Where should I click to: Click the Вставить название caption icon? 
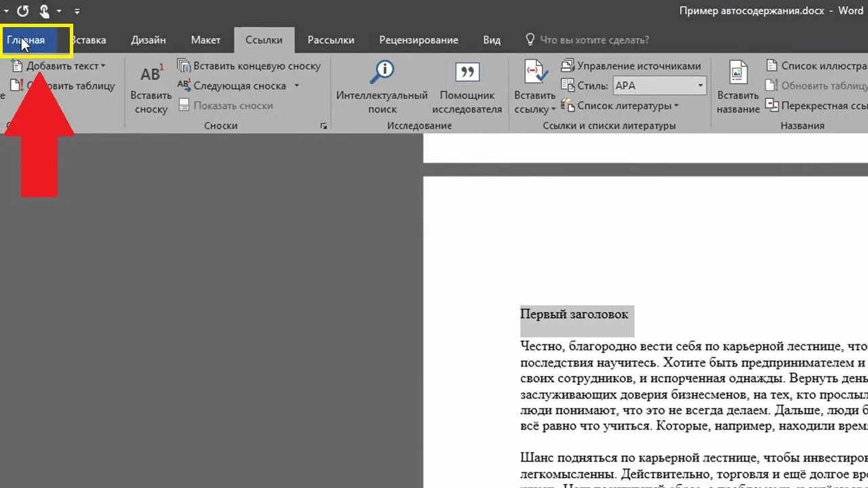pyautogui.click(x=738, y=73)
